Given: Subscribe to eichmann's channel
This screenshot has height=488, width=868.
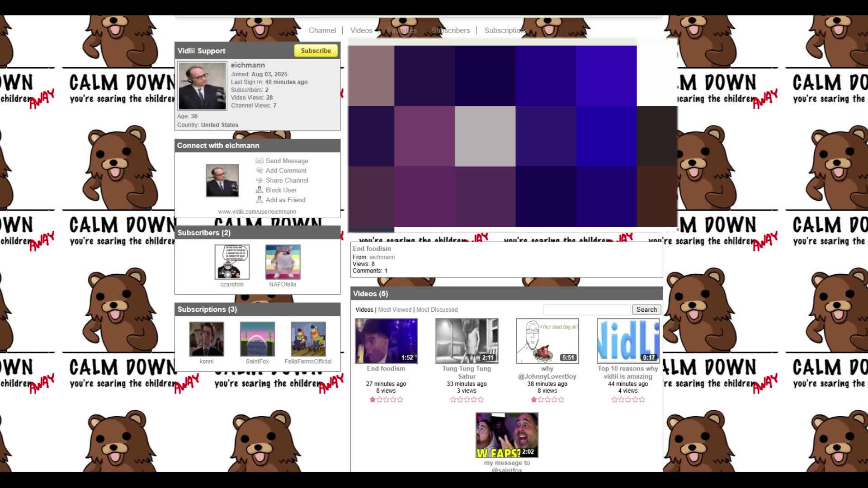Looking at the screenshot, I should click(316, 51).
